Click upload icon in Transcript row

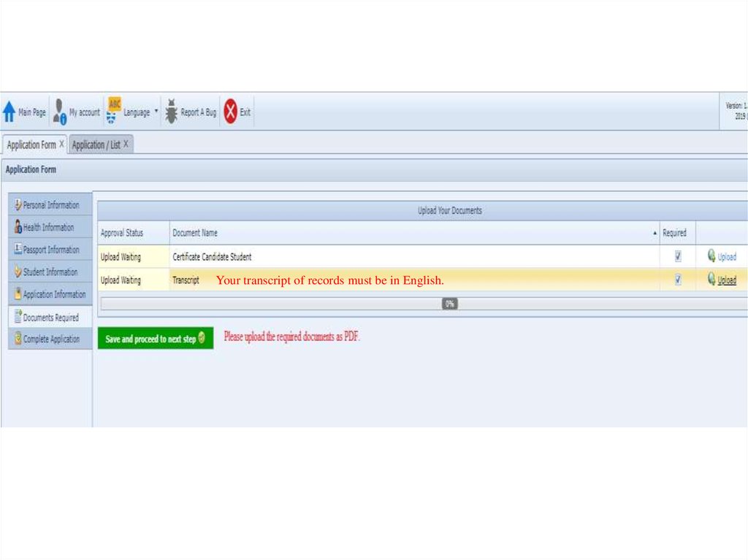tap(711, 280)
